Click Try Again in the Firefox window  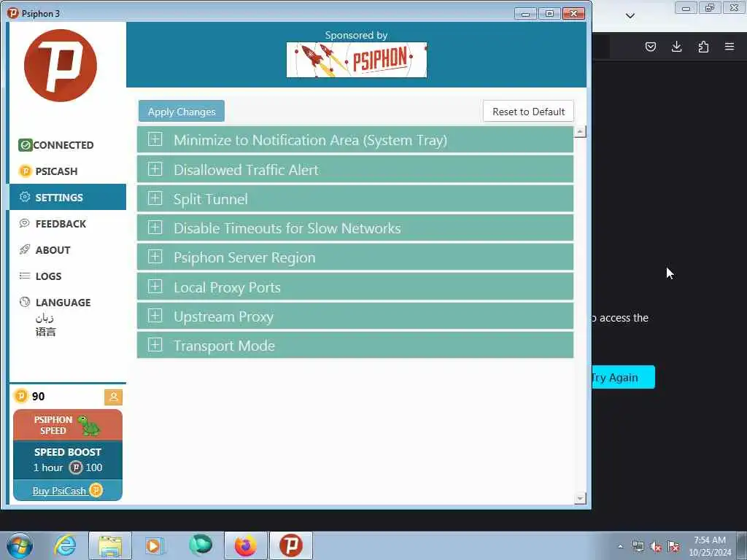point(623,377)
